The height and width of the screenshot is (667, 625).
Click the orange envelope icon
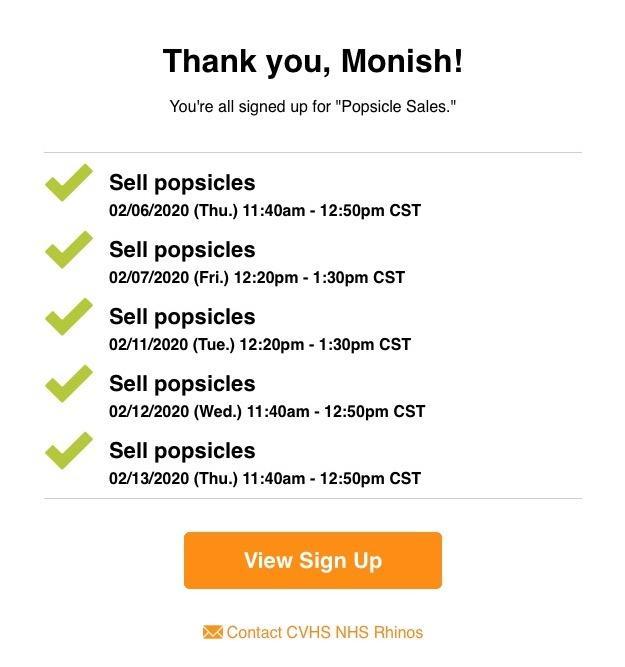tap(212, 632)
